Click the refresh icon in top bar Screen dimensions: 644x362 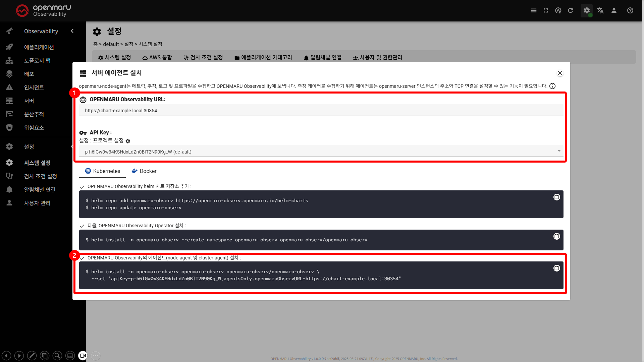pyautogui.click(x=571, y=10)
